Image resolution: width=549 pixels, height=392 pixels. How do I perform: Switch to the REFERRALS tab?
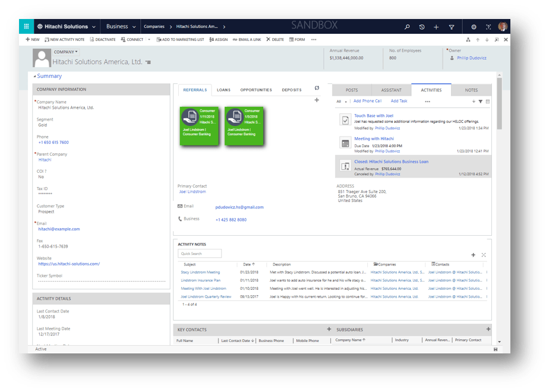coord(195,90)
